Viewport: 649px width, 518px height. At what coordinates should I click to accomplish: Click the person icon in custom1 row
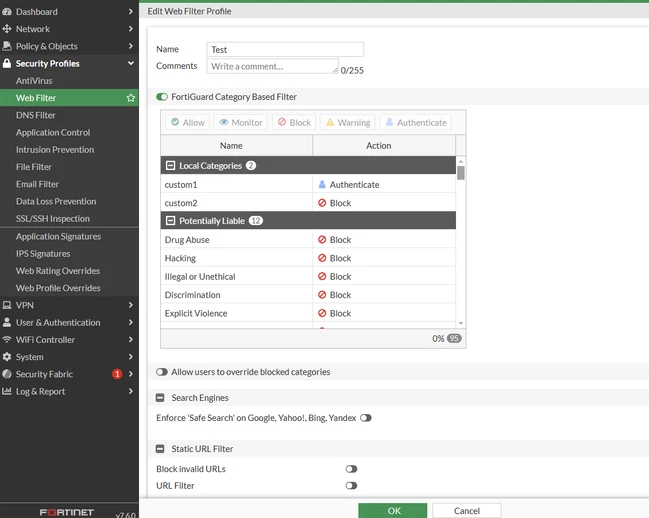(322, 185)
